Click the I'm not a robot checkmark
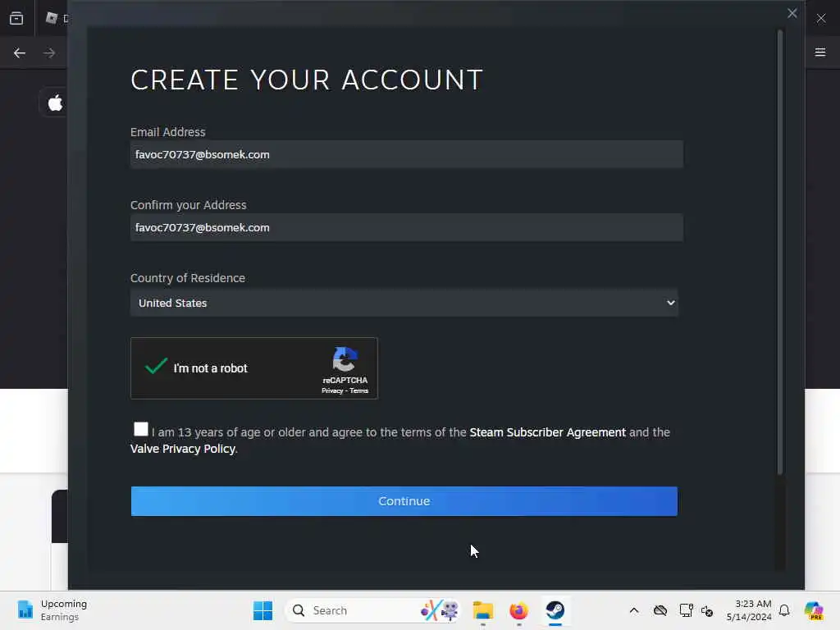 [156, 366]
